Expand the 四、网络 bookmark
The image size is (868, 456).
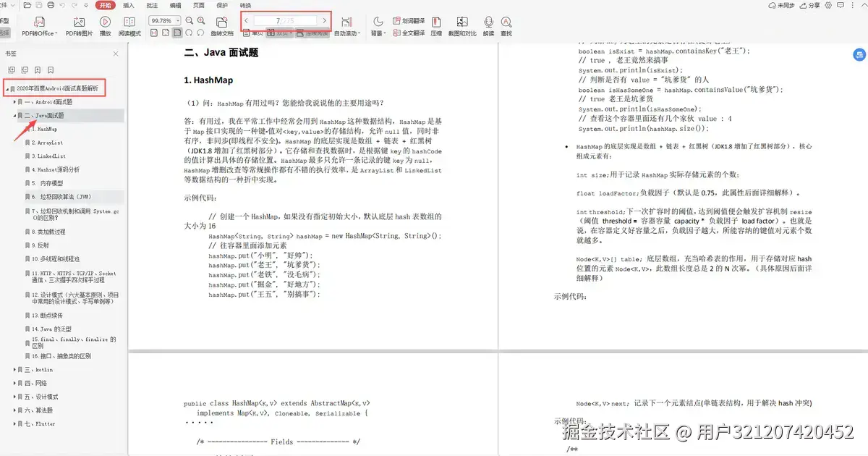(x=14, y=383)
